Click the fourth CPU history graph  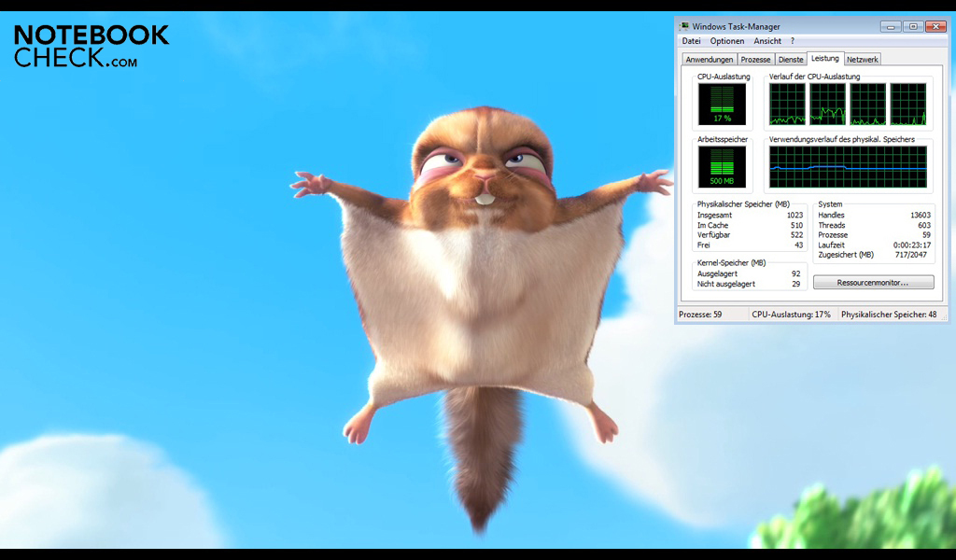point(907,105)
